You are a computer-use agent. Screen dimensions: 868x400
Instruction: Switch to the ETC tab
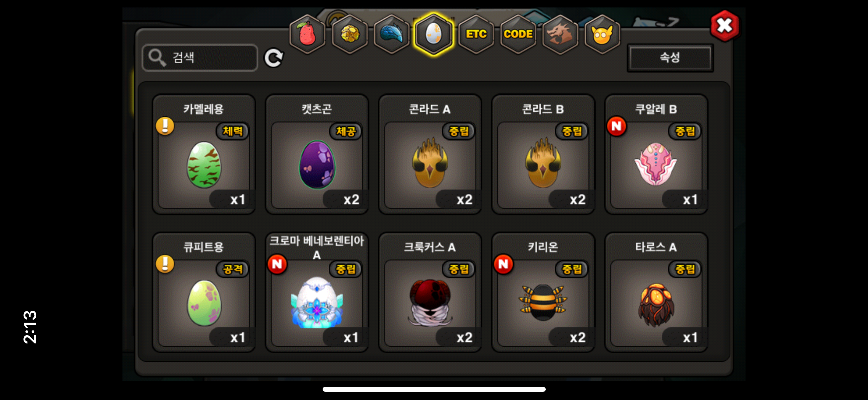click(476, 34)
